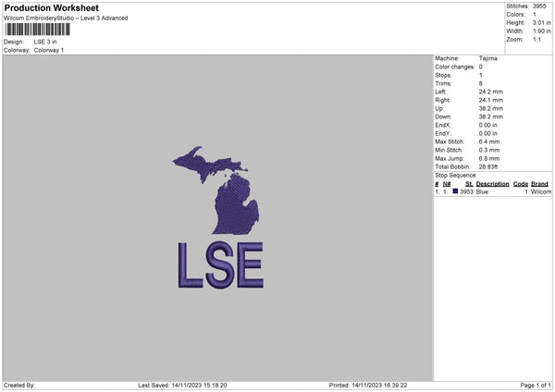Click the Min Stitch value 0.3 mm
555x392 pixels.
(x=489, y=150)
